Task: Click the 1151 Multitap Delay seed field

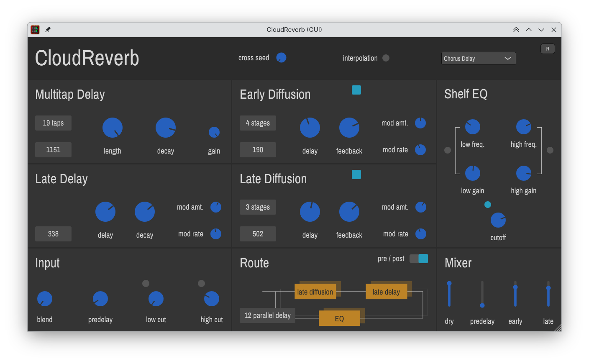Action: [53, 150]
